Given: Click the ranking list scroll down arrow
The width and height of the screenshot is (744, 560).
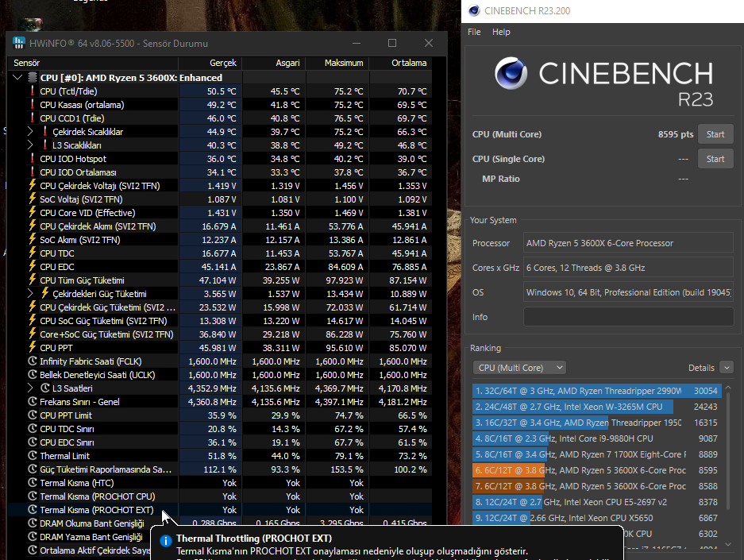Looking at the screenshot, I should [728, 544].
